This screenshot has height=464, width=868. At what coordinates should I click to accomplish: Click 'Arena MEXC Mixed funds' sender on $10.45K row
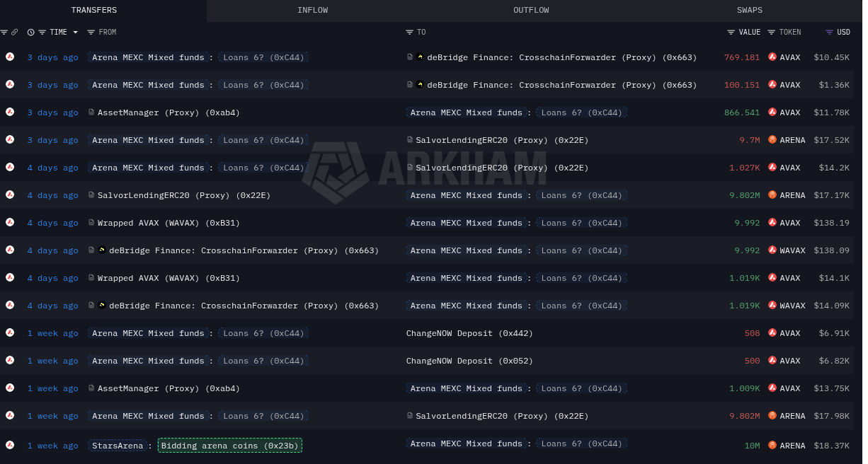(x=148, y=57)
